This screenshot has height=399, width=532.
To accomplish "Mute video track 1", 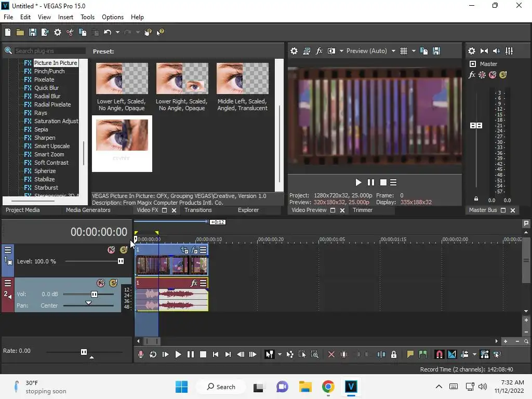I will tap(111, 250).
